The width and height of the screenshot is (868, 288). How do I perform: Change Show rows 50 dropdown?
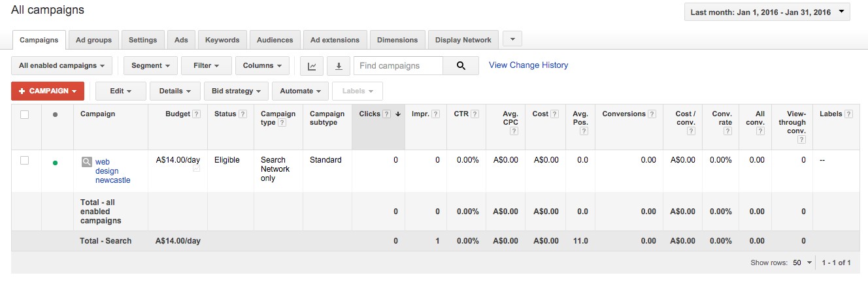pyautogui.click(x=801, y=263)
